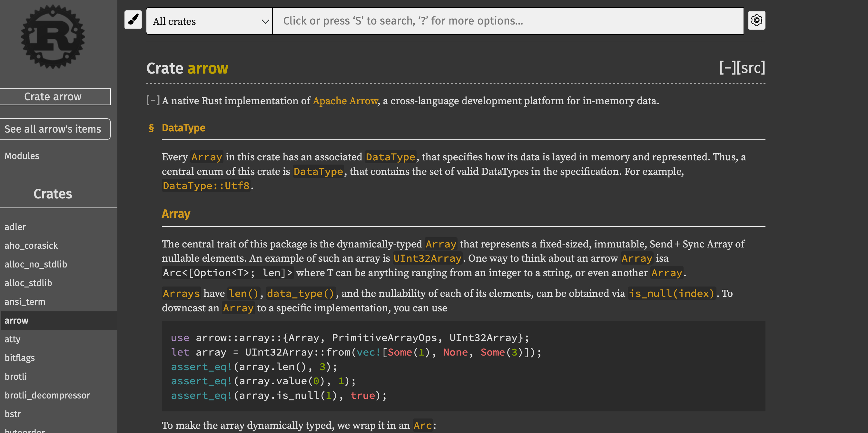The width and height of the screenshot is (868, 433).
Task: Click the DataType section anchor symbol
Action: tap(151, 128)
